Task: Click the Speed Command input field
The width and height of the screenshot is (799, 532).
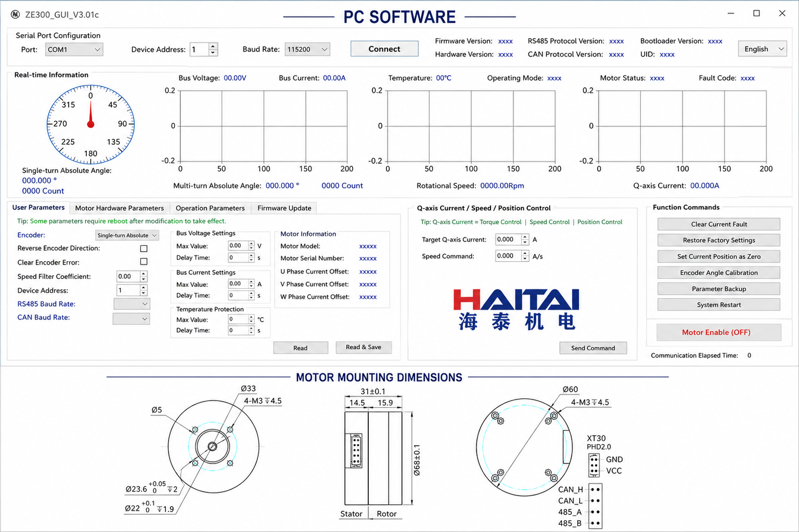Action: pyautogui.click(x=508, y=256)
